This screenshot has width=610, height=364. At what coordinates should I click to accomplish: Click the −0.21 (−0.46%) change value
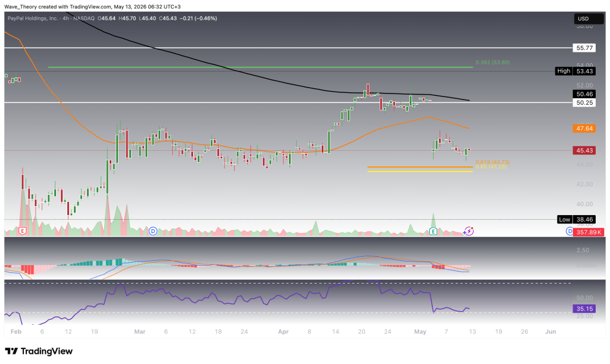pyautogui.click(x=198, y=18)
